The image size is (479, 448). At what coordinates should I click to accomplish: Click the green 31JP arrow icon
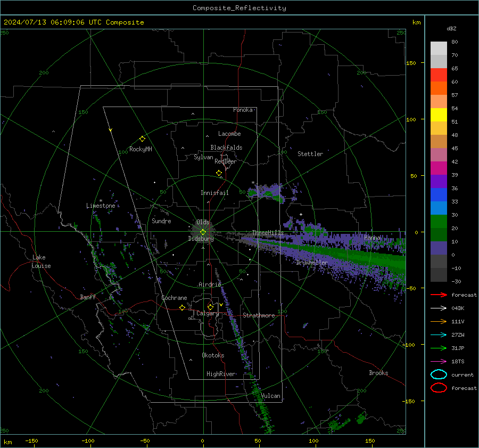point(439,348)
